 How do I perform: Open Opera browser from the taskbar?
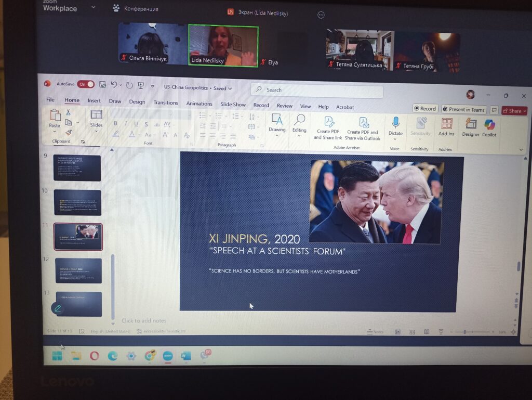tap(95, 356)
